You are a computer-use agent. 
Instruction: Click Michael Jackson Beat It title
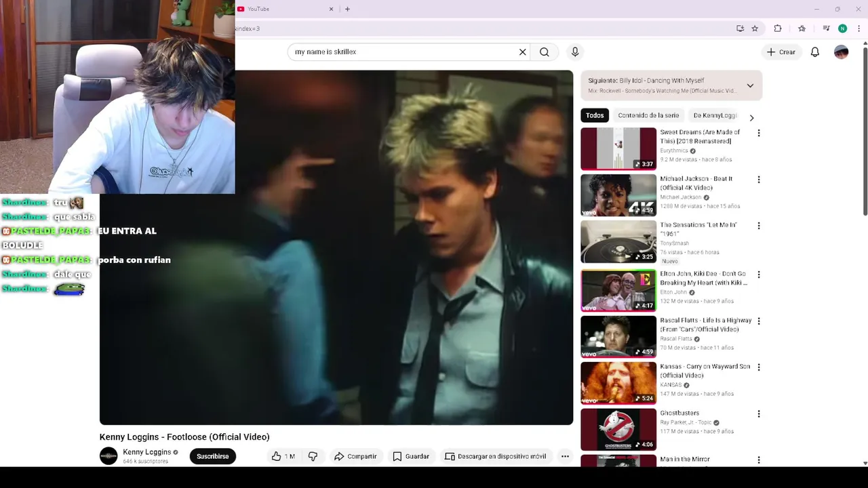click(696, 183)
